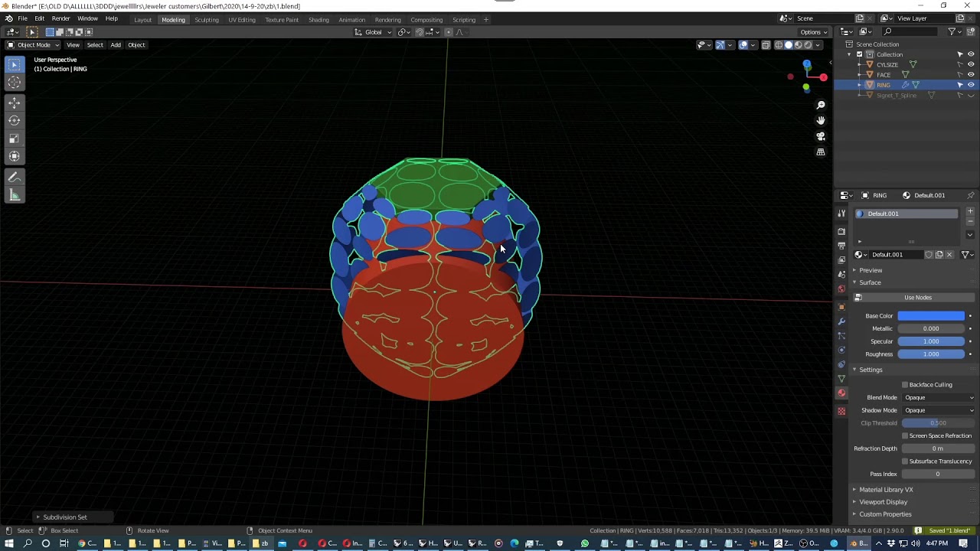Select the Cursor tool
The height and width of the screenshot is (551, 980).
coord(15,83)
